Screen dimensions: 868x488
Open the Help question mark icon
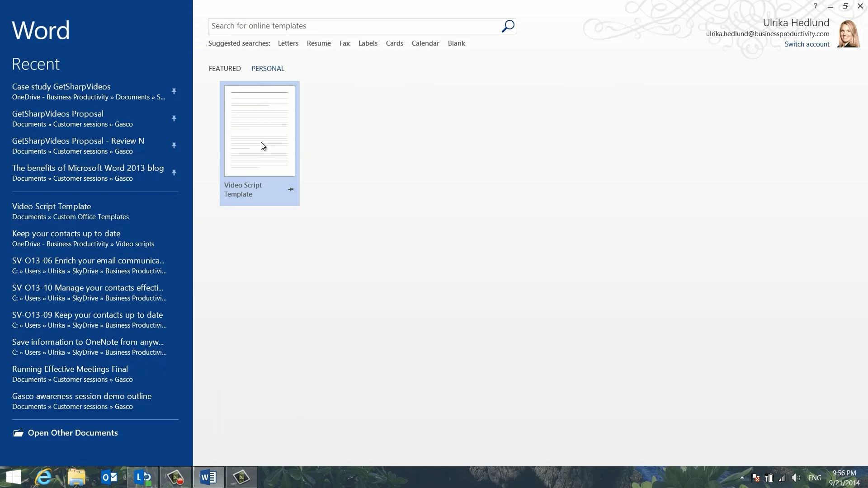coord(815,6)
